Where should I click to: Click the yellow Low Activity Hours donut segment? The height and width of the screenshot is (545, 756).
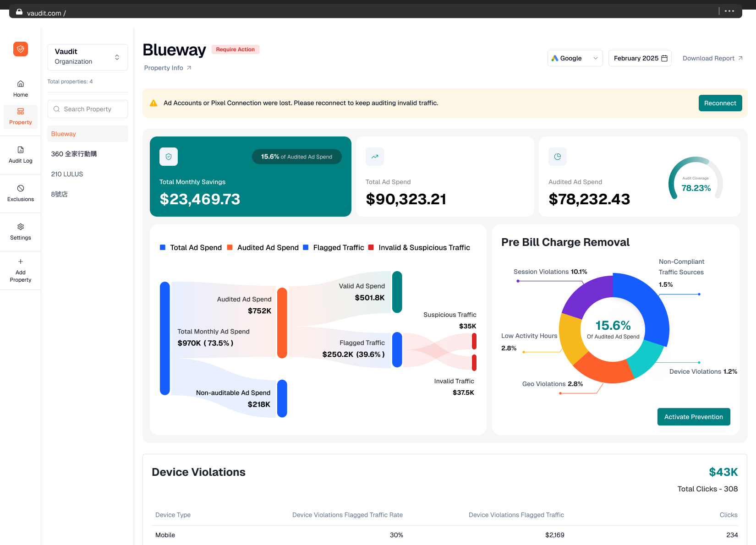coord(572,338)
